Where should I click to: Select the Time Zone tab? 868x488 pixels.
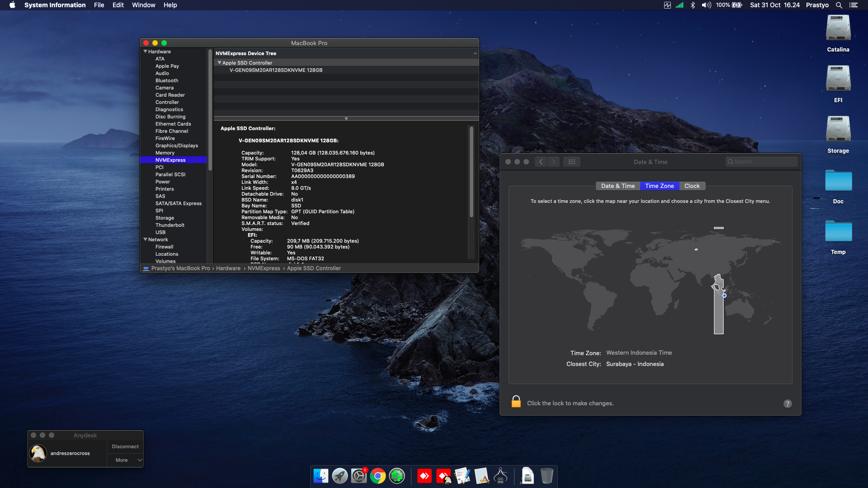point(659,186)
